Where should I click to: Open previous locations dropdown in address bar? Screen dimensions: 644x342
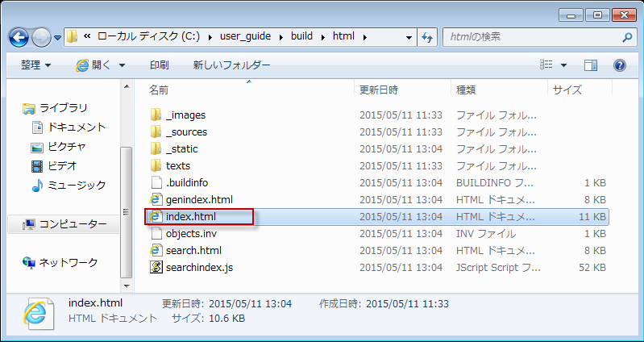(409, 38)
